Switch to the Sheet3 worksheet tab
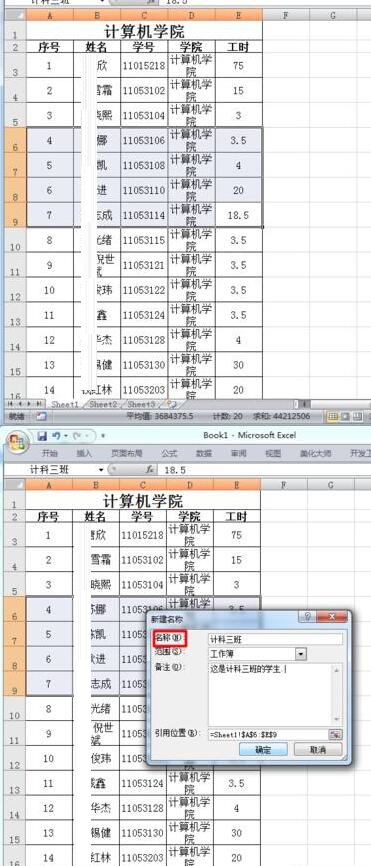The width and height of the screenshot is (371, 866). (141, 404)
